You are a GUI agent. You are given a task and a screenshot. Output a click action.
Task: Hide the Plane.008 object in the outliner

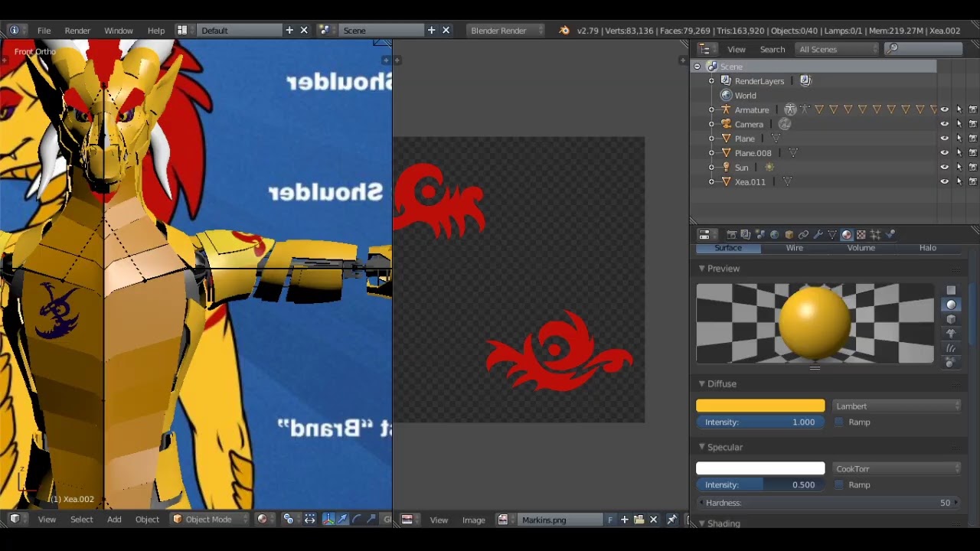pyautogui.click(x=944, y=153)
